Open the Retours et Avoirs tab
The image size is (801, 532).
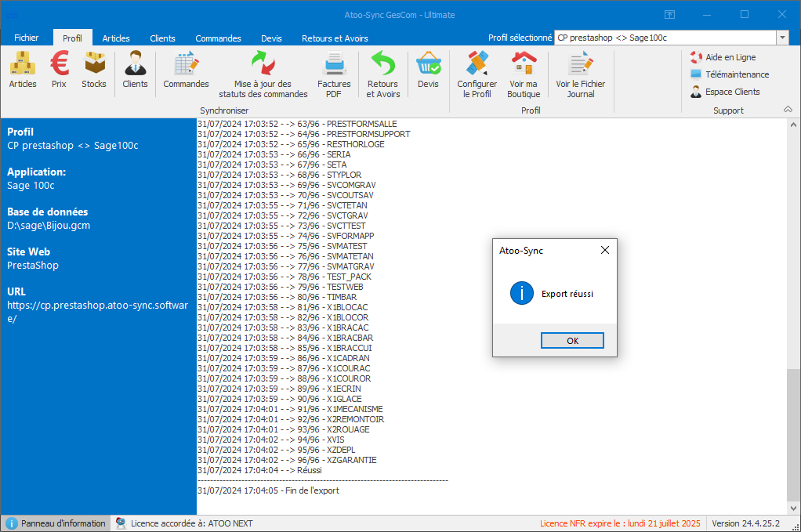tap(335, 38)
